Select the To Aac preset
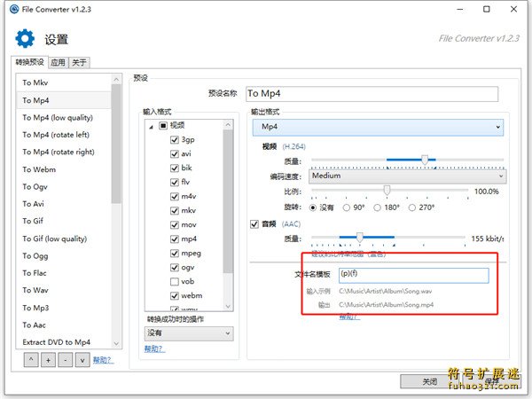This screenshot has height=399, width=532. pos(64,325)
